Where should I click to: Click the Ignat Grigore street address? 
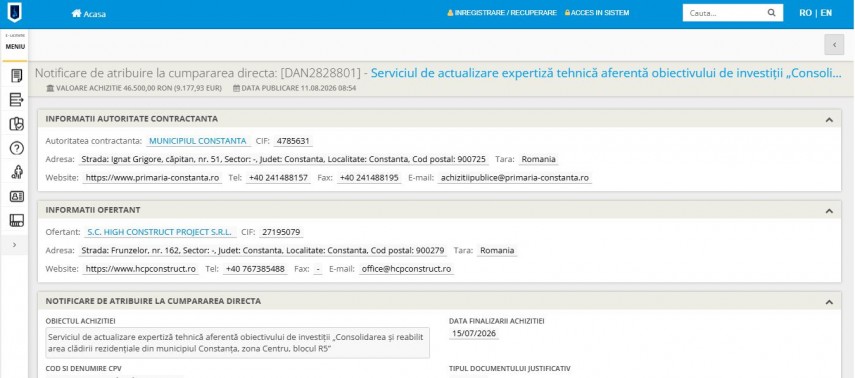pos(283,159)
